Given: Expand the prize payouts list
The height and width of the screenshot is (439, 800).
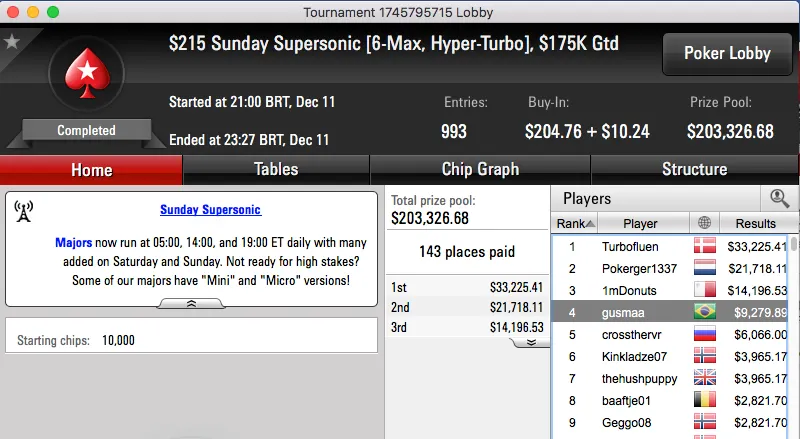Looking at the screenshot, I should [x=528, y=342].
